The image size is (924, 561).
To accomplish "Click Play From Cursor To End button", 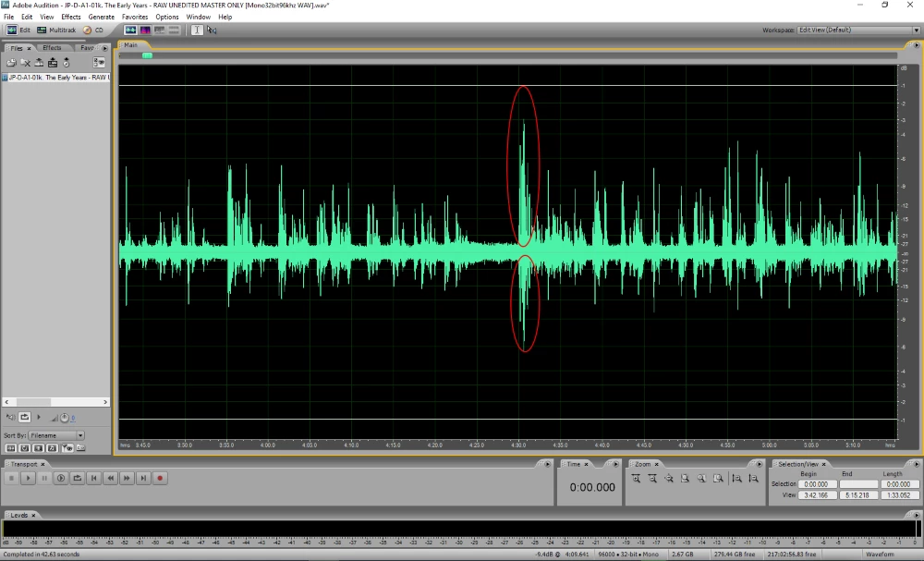I will point(61,479).
